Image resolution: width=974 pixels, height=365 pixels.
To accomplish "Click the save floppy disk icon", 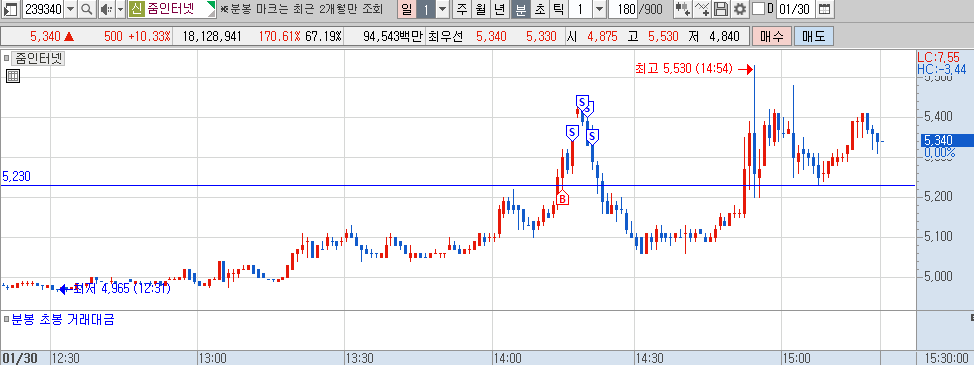I will click(721, 9).
